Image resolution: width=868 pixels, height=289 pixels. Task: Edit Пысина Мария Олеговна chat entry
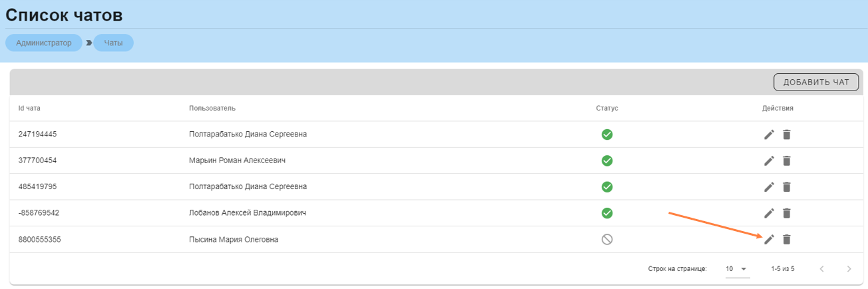pyautogui.click(x=769, y=239)
